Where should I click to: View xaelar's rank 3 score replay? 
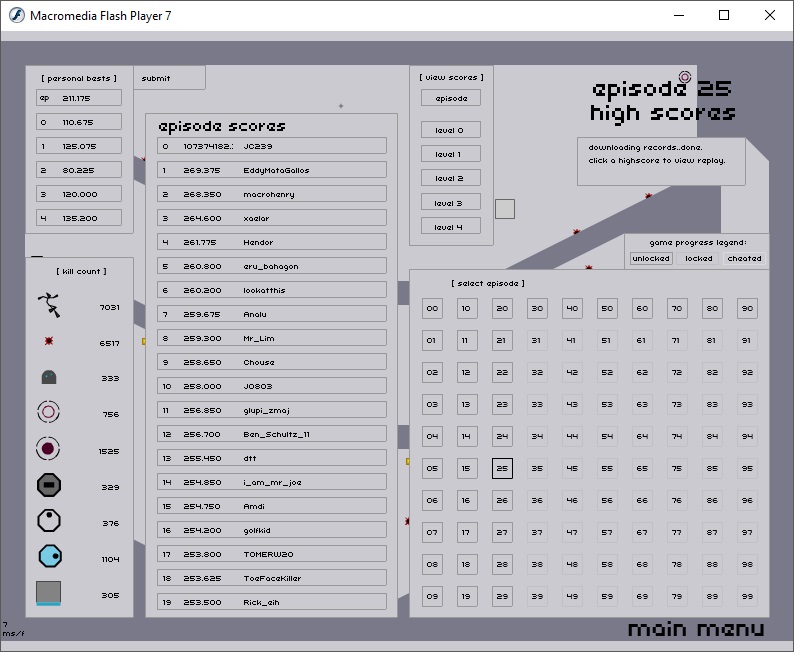272,218
